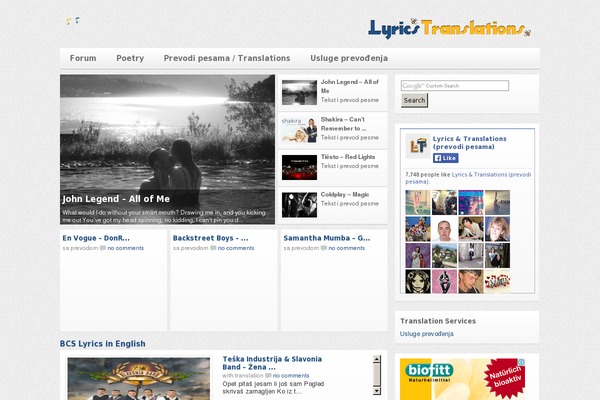
Task: Click the music notes icon at top left
Action: pyautogui.click(x=73, y=21)
